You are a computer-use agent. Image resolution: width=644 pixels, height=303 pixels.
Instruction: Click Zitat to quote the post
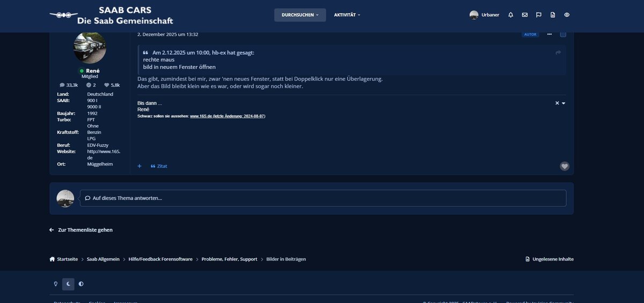(x=159, y=166)
